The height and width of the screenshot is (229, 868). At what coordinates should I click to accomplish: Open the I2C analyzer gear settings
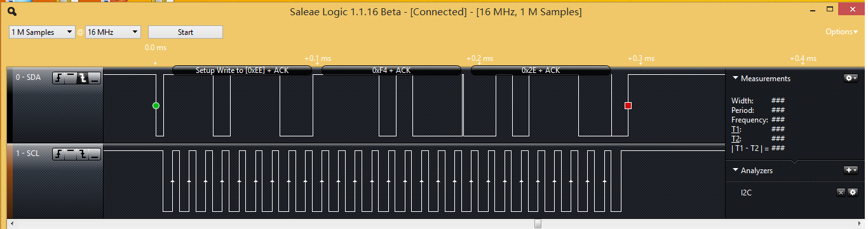(853, 192)
